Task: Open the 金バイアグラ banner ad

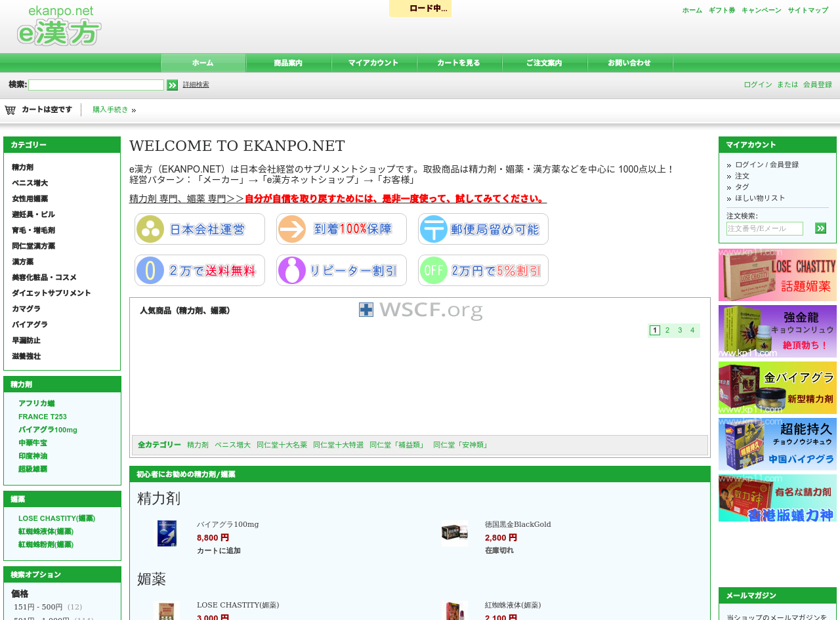Action: point(778,388)
